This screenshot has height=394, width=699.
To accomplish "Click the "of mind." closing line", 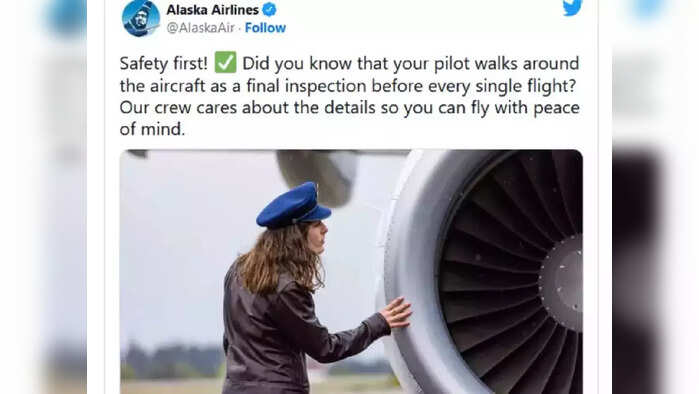I will pos(152,129).
